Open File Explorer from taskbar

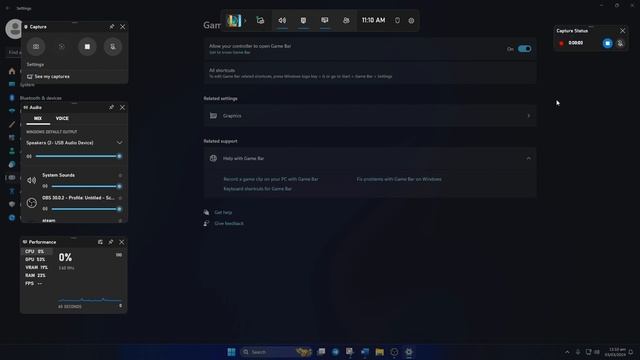[x=380, y=352]
